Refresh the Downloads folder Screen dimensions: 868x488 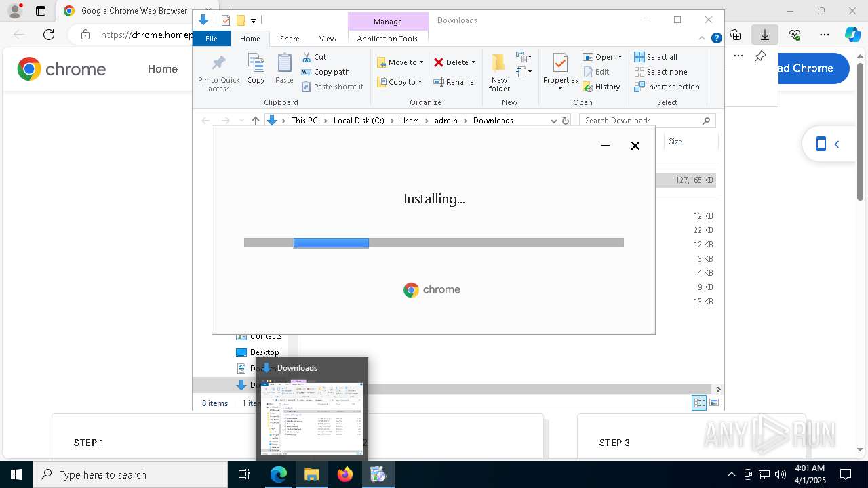click(566, 121)
